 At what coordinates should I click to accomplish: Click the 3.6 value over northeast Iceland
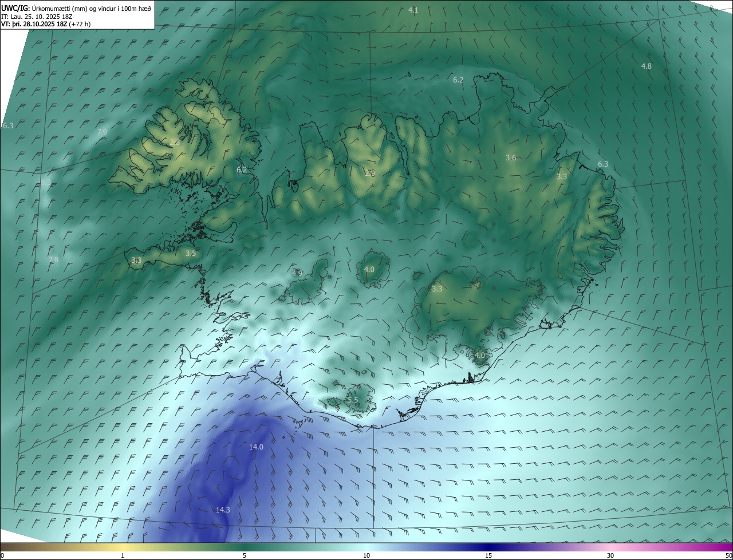coord(511,158)
